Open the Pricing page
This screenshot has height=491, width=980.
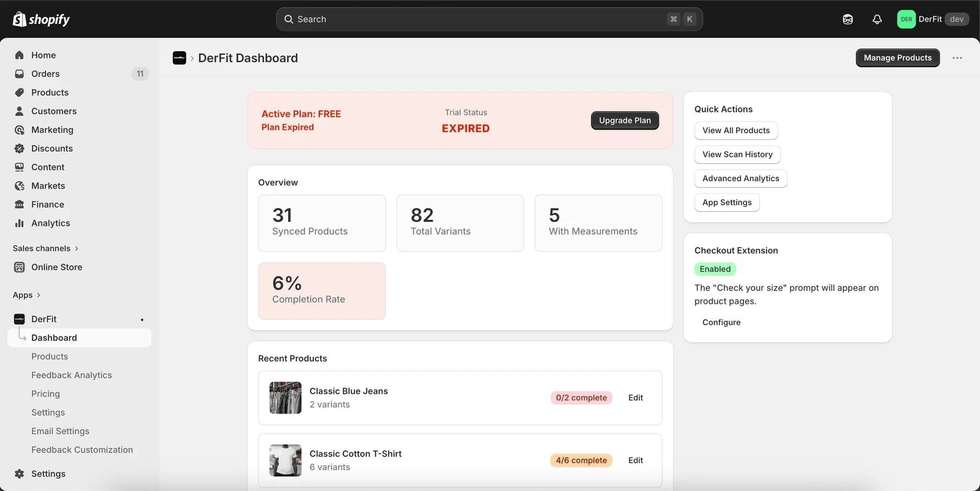point(45,393)
